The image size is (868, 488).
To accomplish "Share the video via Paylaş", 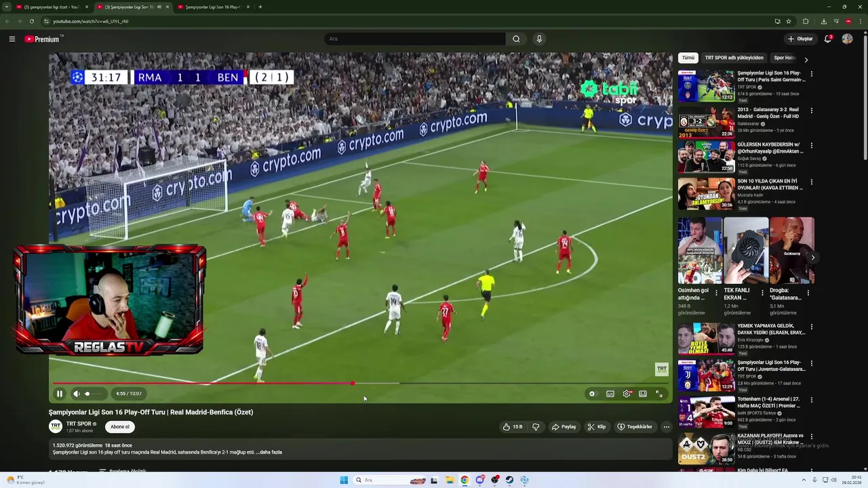I will pos(564,427).
